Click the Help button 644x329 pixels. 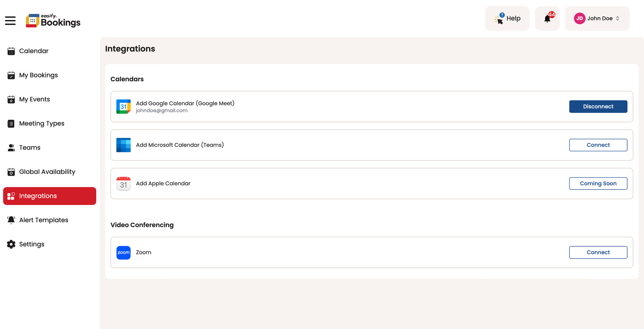click(507, 18)
